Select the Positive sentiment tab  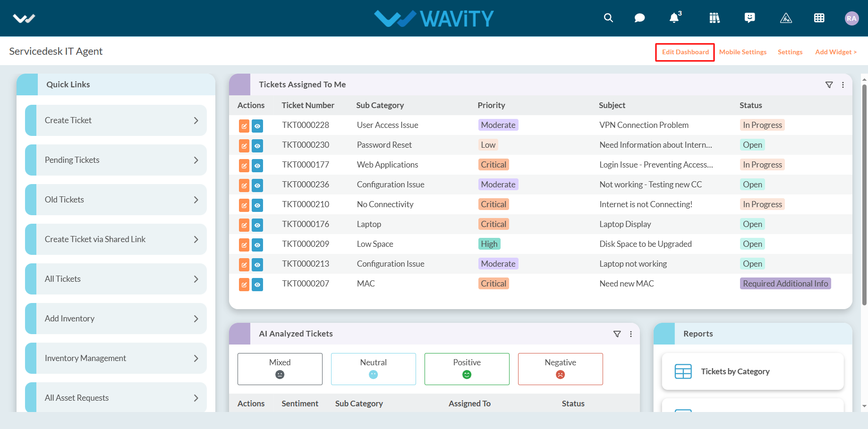pyautogui.click(x=467, y=369)
